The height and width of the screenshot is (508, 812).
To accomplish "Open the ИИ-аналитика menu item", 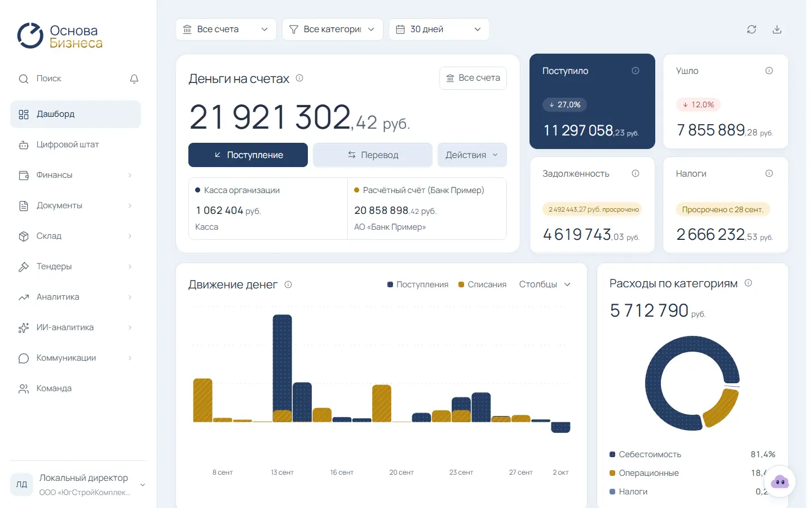I will point(76,327).
